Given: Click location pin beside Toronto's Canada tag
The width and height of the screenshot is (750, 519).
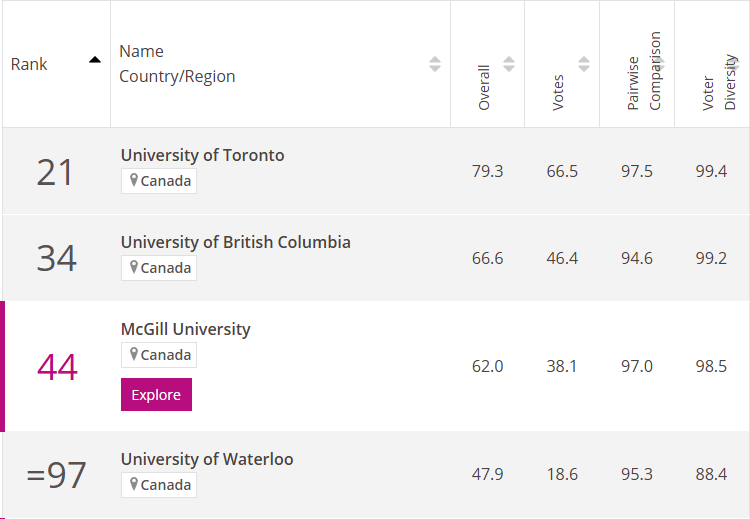Looking at the screenshot, I should (x=134, y=180).
